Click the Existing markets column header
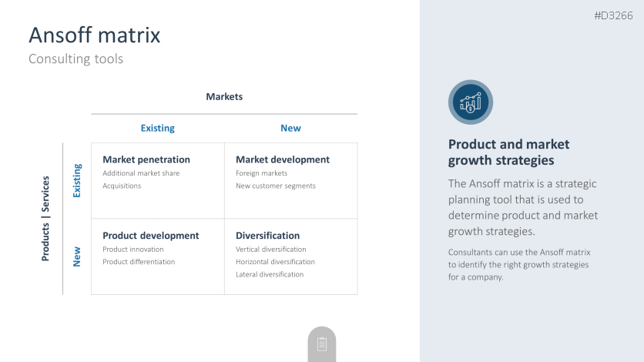 pos(157,128)
